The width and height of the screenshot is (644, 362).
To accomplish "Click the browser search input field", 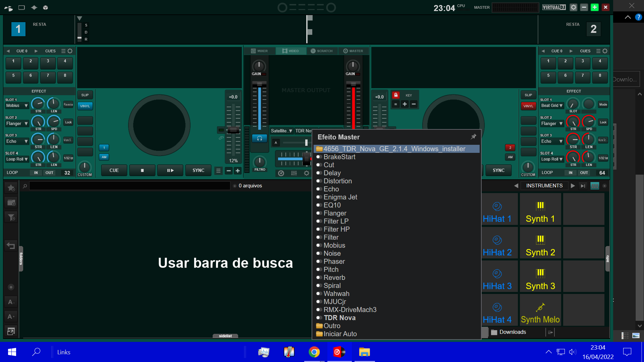I will tap(130, 186).
